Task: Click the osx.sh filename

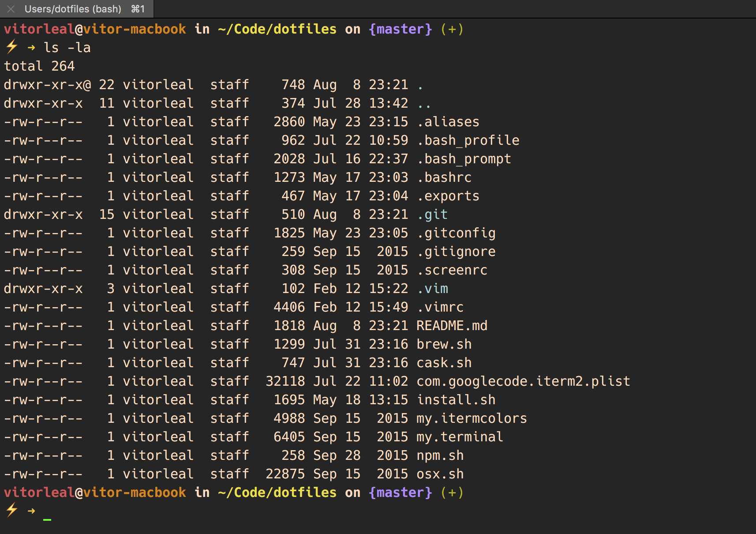Action: coord(440,474)
